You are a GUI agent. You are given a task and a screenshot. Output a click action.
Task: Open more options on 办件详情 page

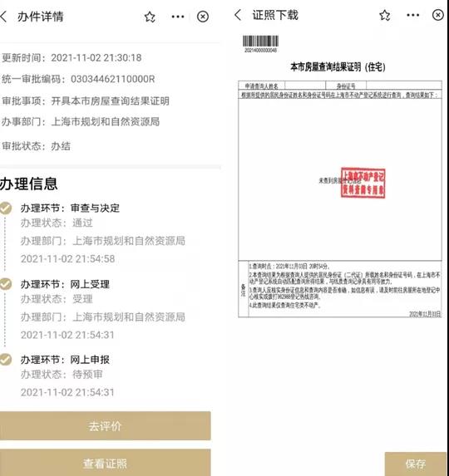(178, 17)
